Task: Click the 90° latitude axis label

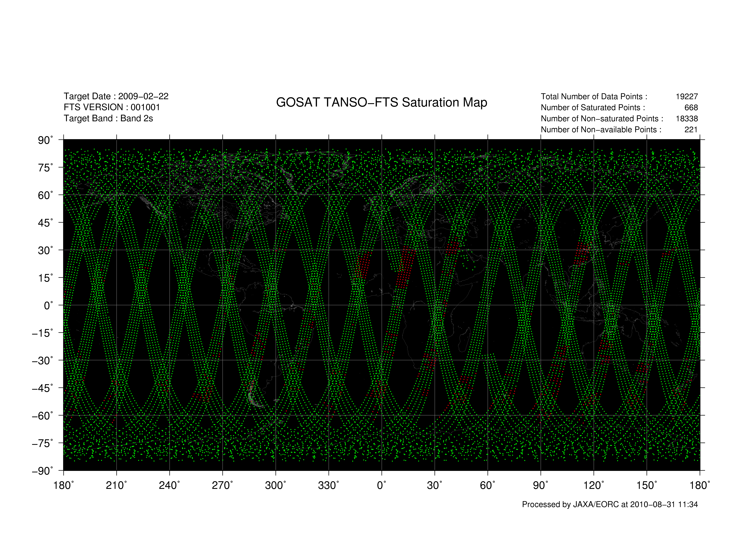Action: (45, 140)
